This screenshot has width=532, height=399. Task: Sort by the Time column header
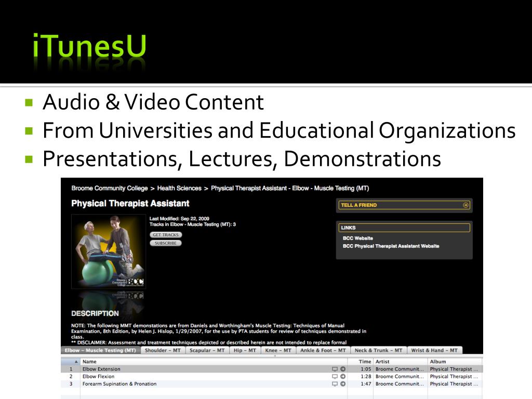(x=361, y=362)
